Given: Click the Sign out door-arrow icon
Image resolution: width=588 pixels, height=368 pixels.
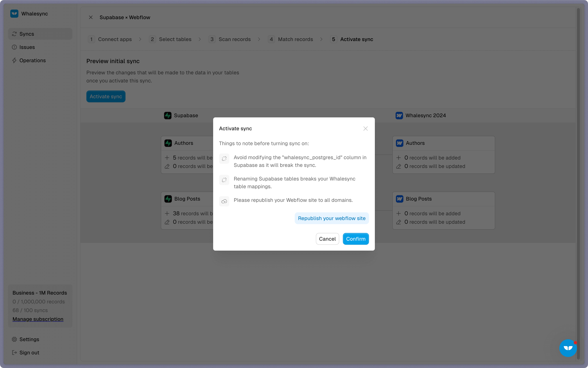Looking at the screenshot, I should click(x=14, y=352).
